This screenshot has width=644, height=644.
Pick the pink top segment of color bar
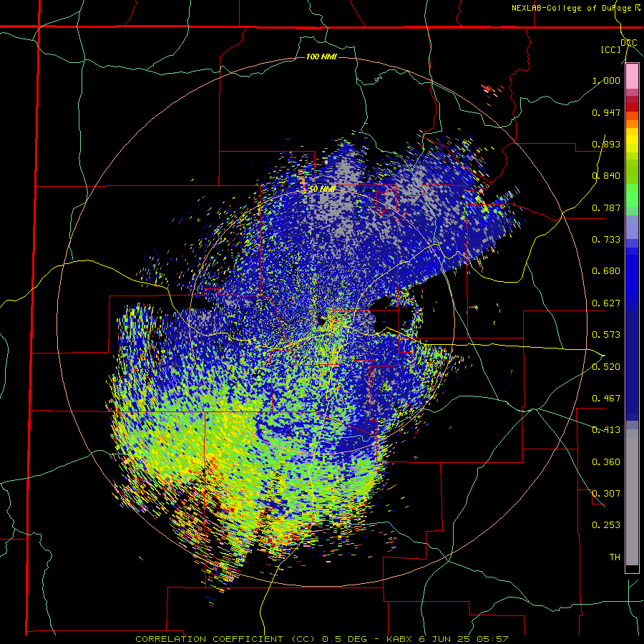632,77
